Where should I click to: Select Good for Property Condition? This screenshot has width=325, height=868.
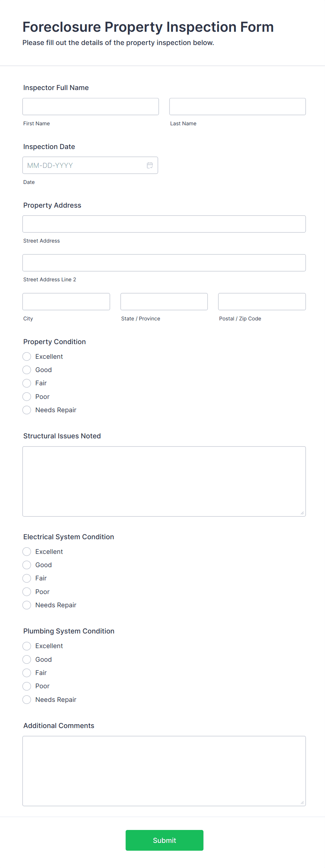click(x=27, y=370)
